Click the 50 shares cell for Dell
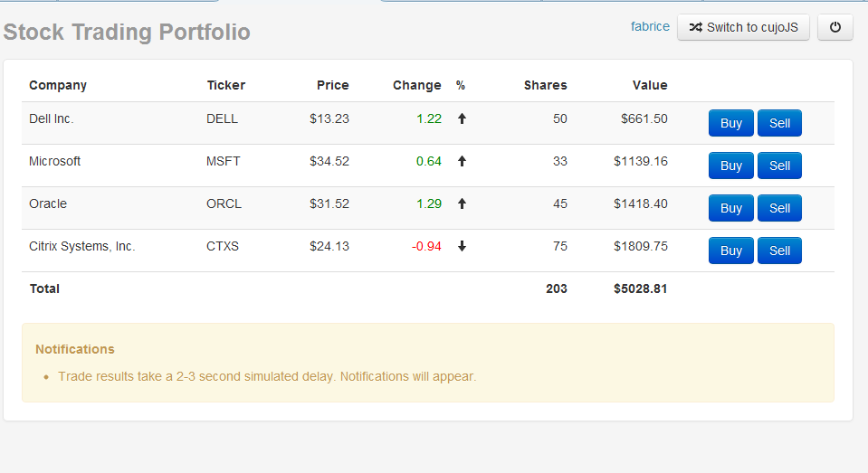Image resolution: width=868 pixels, height=473 pixels. pyautogui.click(x=560, y=118)
